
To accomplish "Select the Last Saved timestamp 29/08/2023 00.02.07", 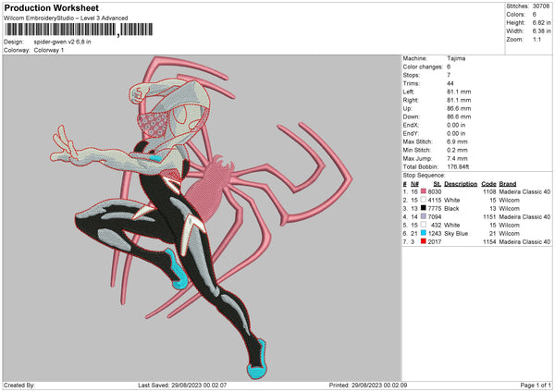I will pyautogui.click(x=199, y=385).
